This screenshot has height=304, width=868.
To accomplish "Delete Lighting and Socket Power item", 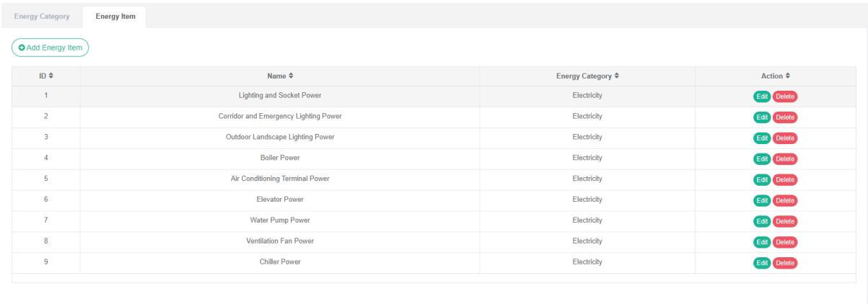I will click(785, 97).
